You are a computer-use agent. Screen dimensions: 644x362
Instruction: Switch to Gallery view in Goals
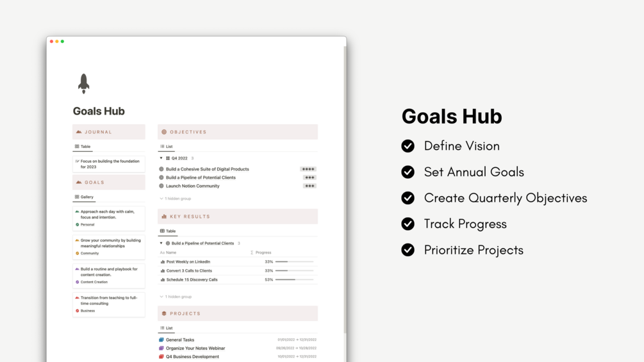click(84, 197)
